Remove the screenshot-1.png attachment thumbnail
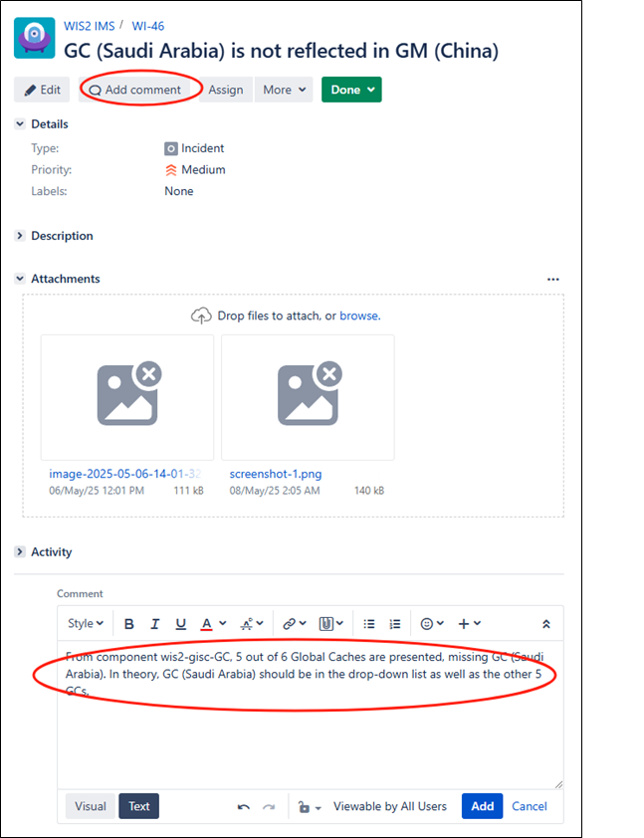The image size is (644, 838). (x=328, y=374)
